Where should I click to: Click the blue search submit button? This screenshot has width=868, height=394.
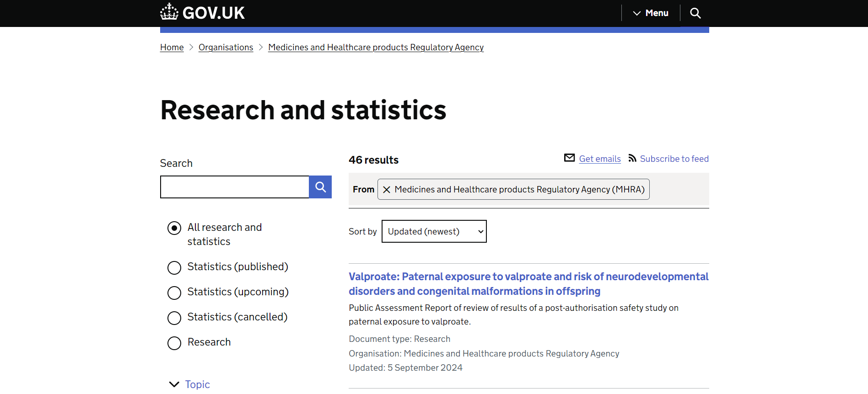(320, 187)
